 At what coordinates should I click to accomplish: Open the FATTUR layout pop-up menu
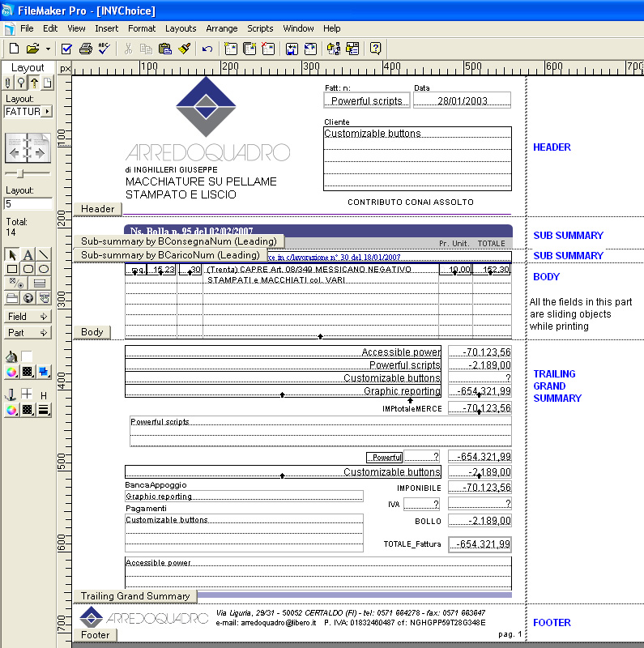(28, 112)
